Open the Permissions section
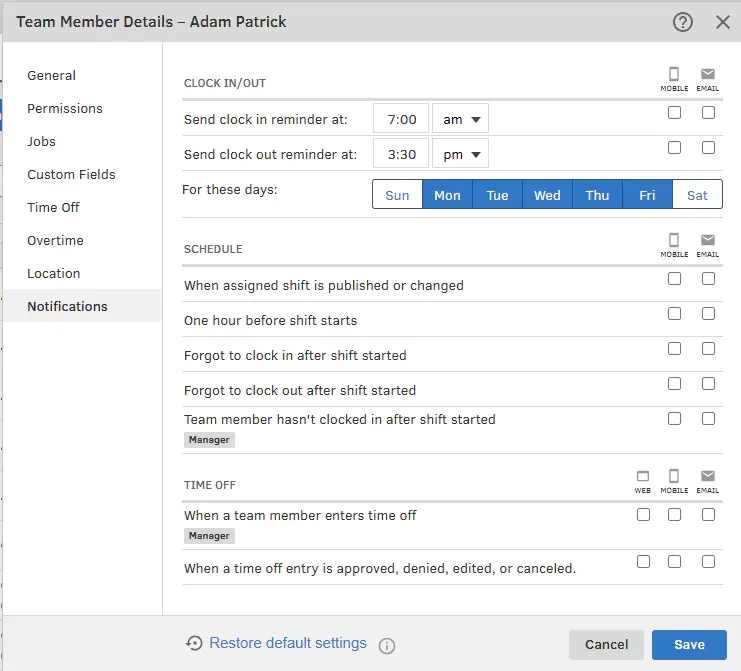741x671 pixels. click(65, 109)
